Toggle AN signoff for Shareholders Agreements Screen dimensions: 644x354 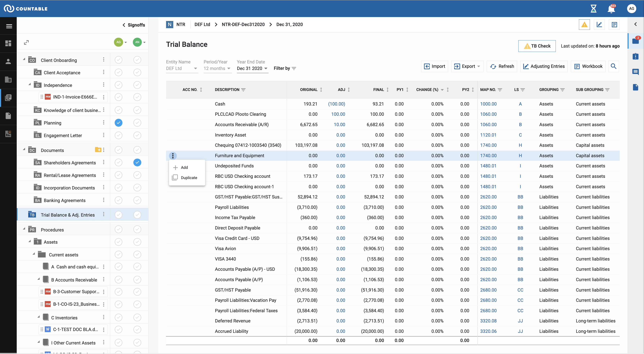[x=137, y=163]
